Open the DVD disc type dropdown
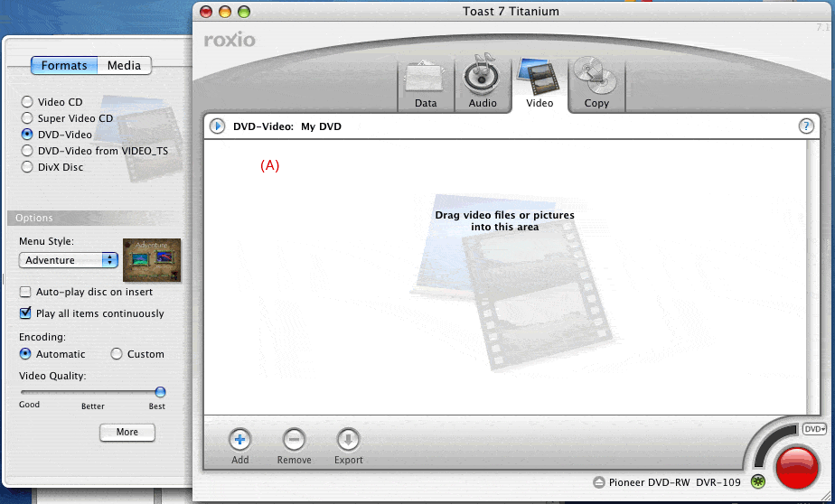Screen dimensions: 835x504 814,429
